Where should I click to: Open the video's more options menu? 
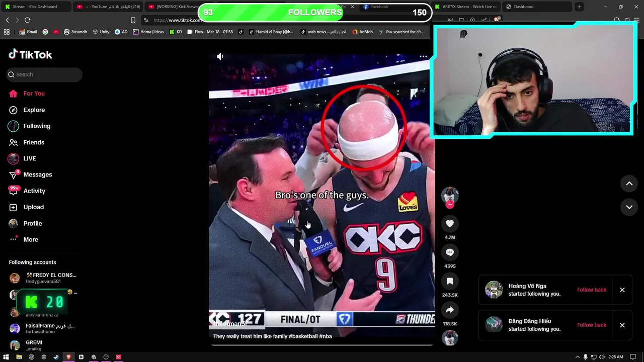pyautogui.click(x=424, y=56)
